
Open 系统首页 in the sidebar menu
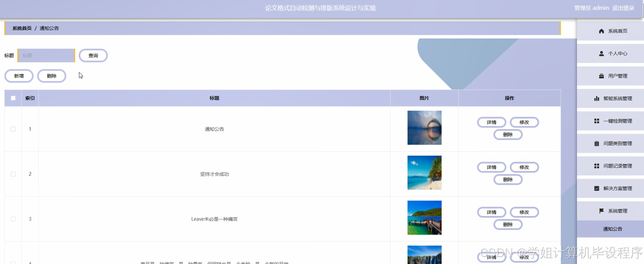(x=610, y=31)
